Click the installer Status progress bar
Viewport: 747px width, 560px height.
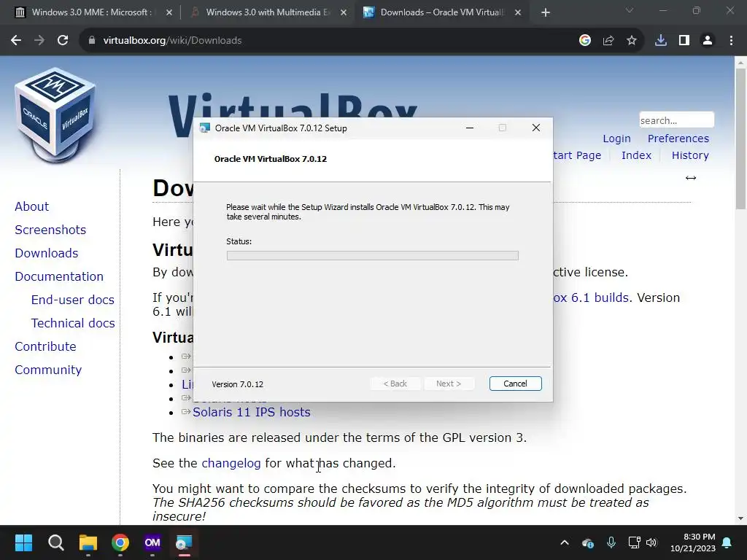coord(373,255)
